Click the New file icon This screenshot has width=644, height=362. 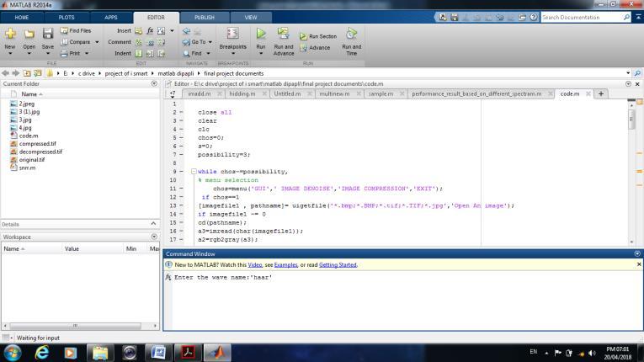(10, 35)
